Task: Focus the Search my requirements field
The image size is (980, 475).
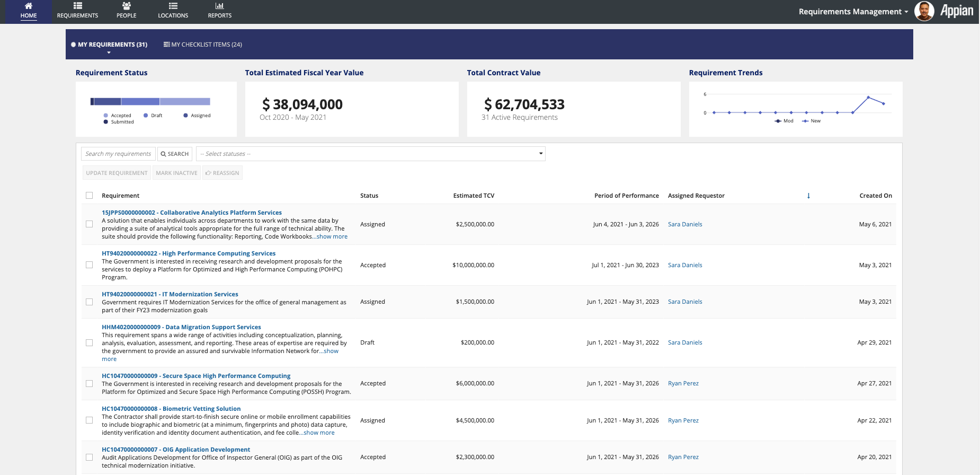Action: tap(118, 154)
